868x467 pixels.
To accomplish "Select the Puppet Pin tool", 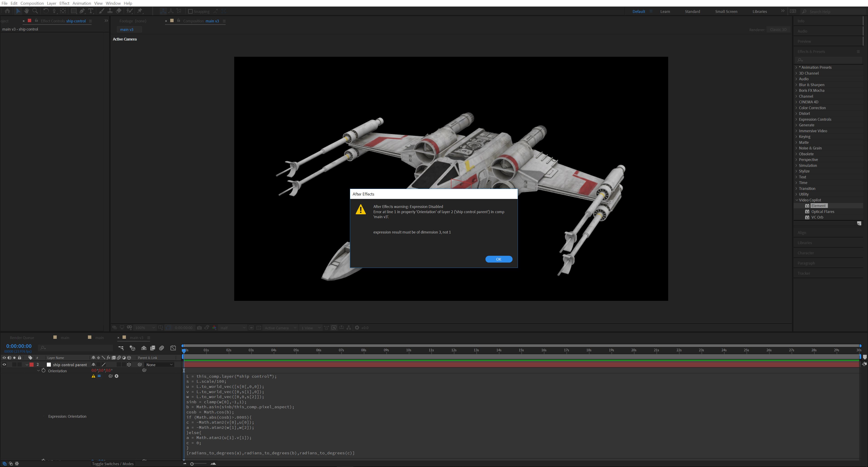I will pyautogui.click(x=140, y=11).
